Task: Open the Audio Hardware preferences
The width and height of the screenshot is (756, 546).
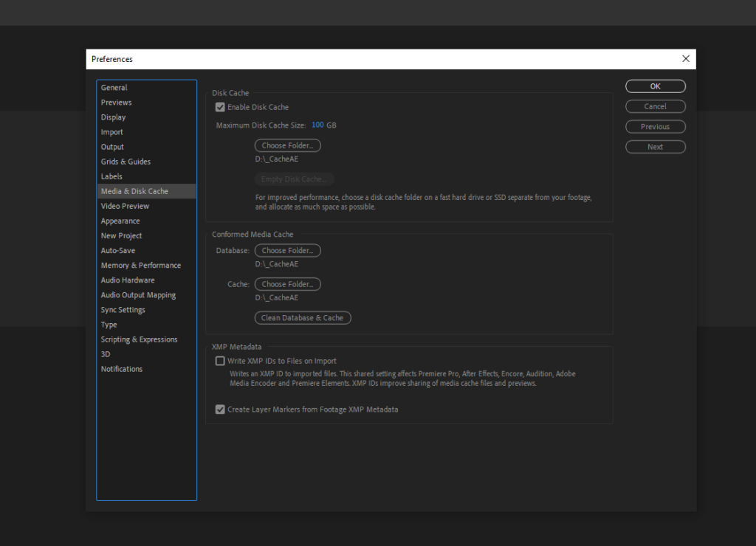Action: [128, 280]
